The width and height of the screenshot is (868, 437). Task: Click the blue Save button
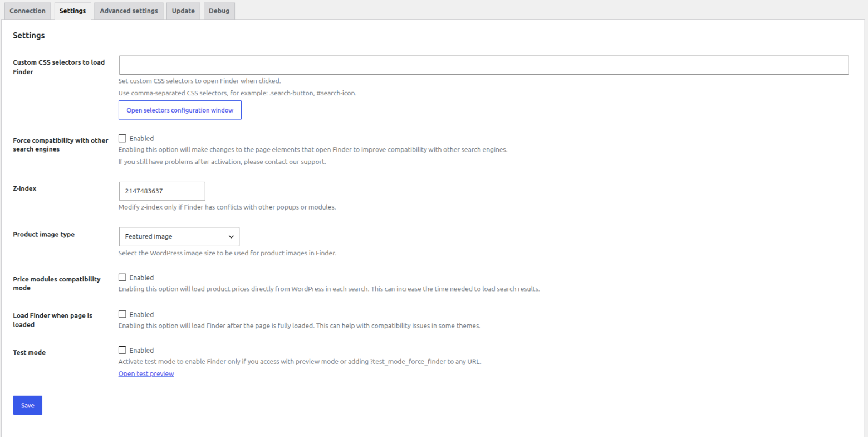point(28,405)
